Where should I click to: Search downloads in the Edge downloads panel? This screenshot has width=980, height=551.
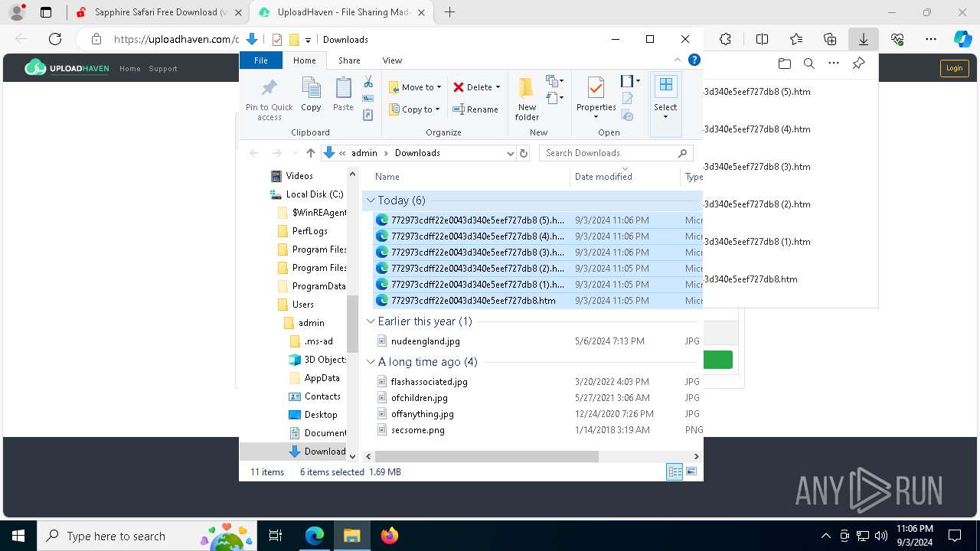pyautogui.click(x=808, y=64)
